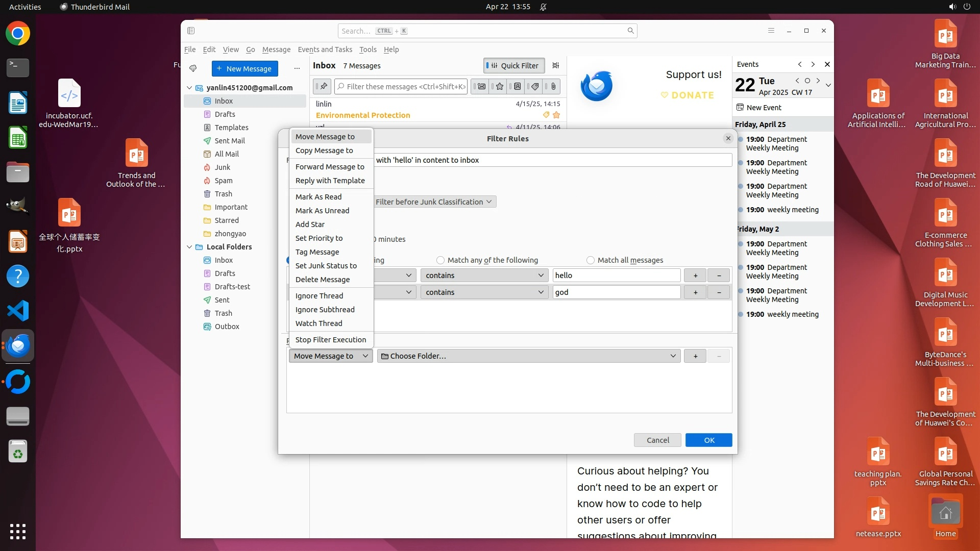The height and width of the screenshot is (551, 980).
Task: Click the 'god' search term field
Action: pyautogui.click(x=616, y=292)
